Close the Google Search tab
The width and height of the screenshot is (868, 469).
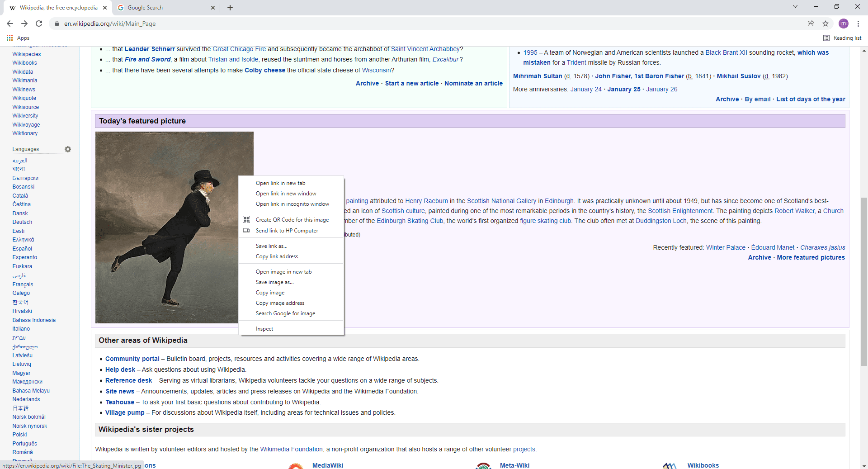[x=213, y=8]
